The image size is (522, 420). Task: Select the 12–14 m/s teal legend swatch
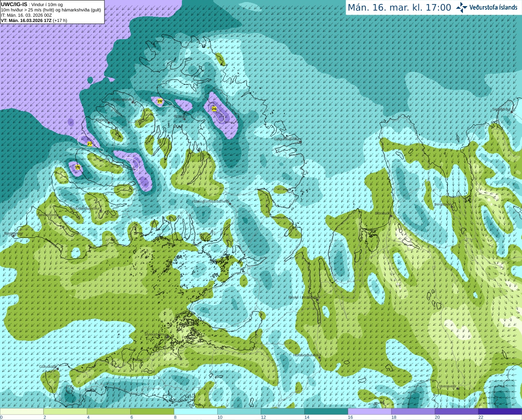[283, 411]
